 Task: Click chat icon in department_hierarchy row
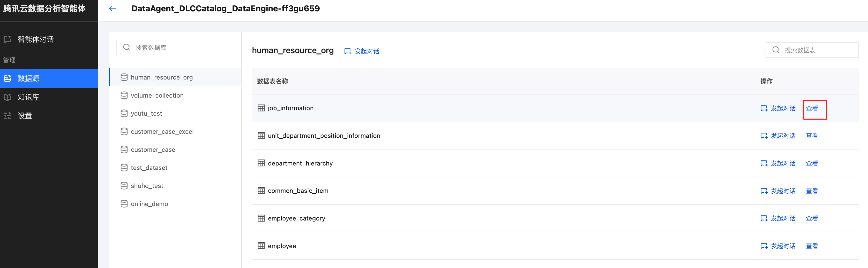tap(764, 163)
